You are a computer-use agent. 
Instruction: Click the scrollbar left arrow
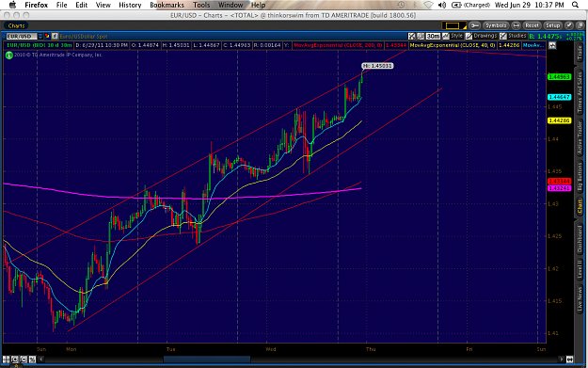(41, 360)
